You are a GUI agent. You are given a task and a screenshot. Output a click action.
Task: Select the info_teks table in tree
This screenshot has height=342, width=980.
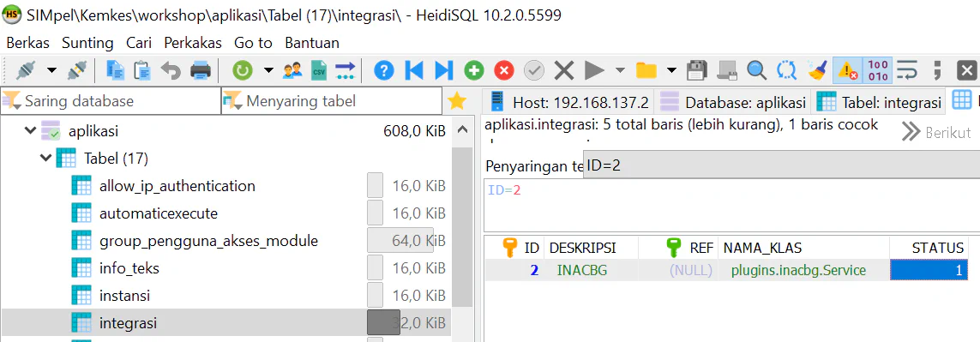click(129, 268)
